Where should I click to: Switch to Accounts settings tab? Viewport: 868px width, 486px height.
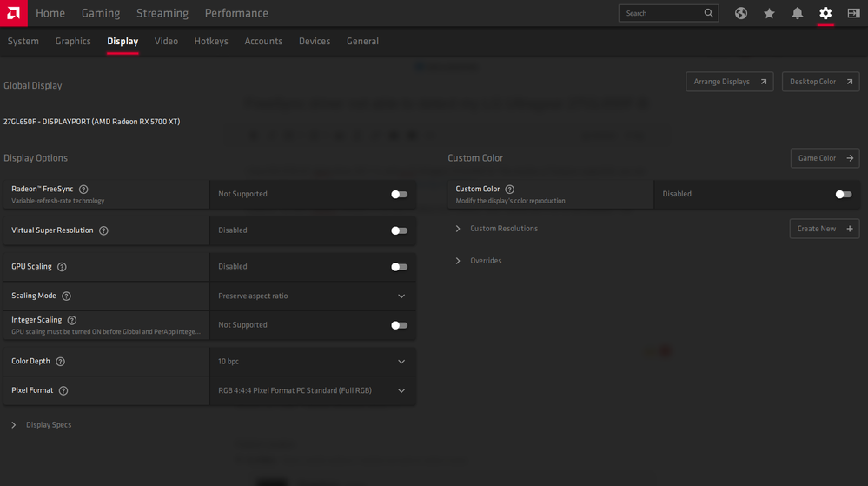(x=263, y=41)
